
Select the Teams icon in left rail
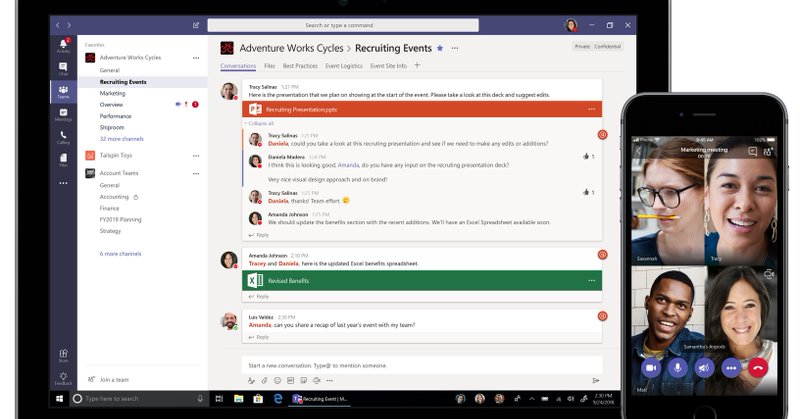coord(63,92)
